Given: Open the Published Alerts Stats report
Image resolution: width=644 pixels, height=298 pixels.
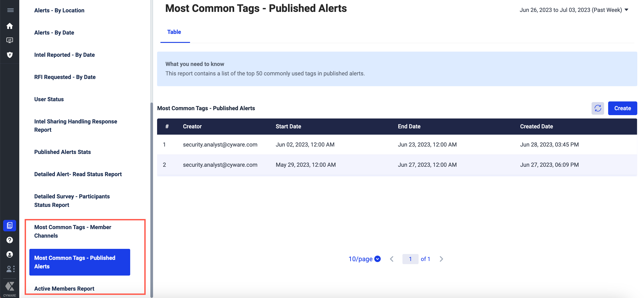Looking at the screenshot, I should point(63,152).
